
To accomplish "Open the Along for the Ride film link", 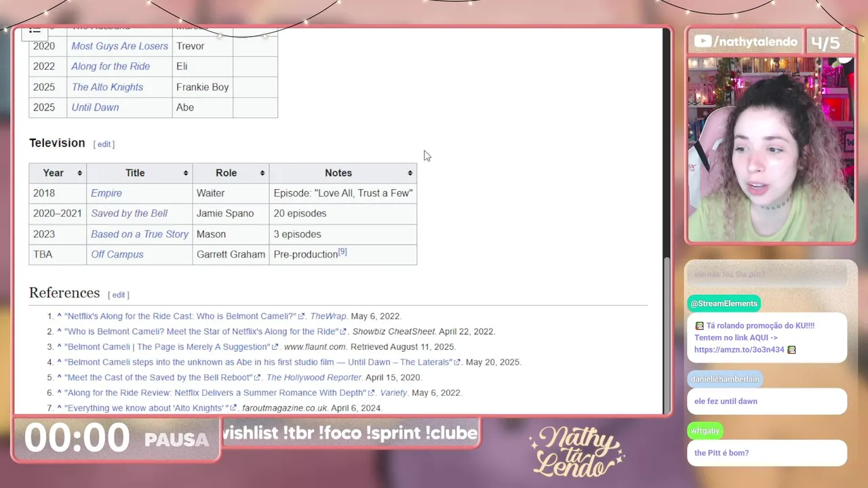I will pyautogui.click(x=111, y=66).
